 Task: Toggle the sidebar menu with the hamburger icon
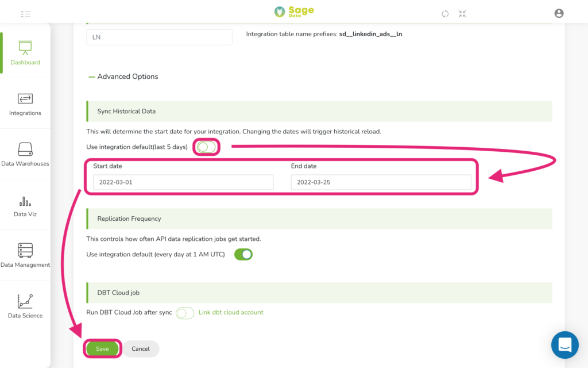click(x=25, y=14)
